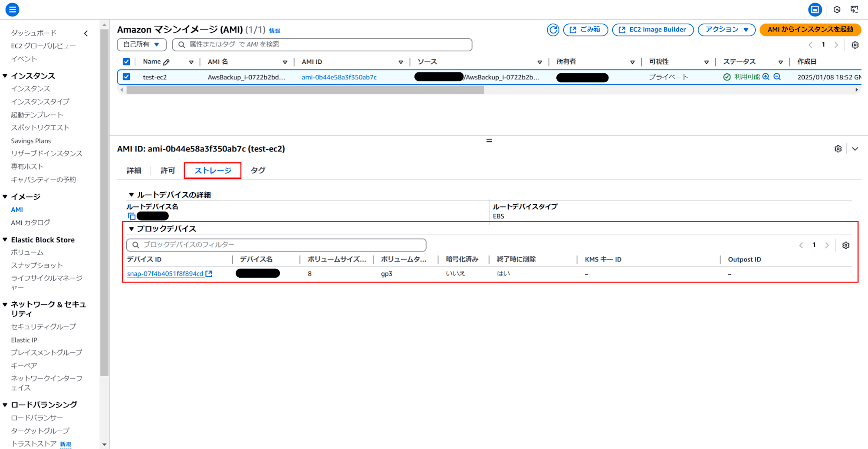Screen dimensions: 868x449
Task: Open the CloudShell monitor icon in top bar
Action: [854, 9]
